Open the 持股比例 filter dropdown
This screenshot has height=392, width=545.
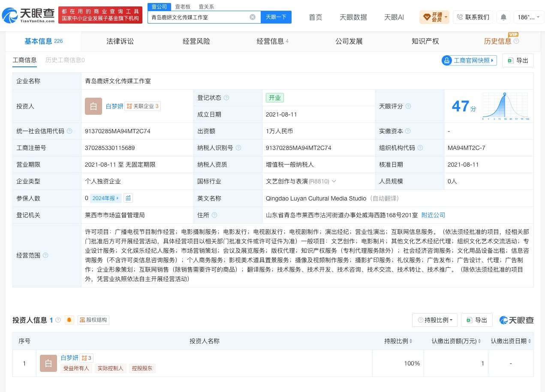point(435,320)
